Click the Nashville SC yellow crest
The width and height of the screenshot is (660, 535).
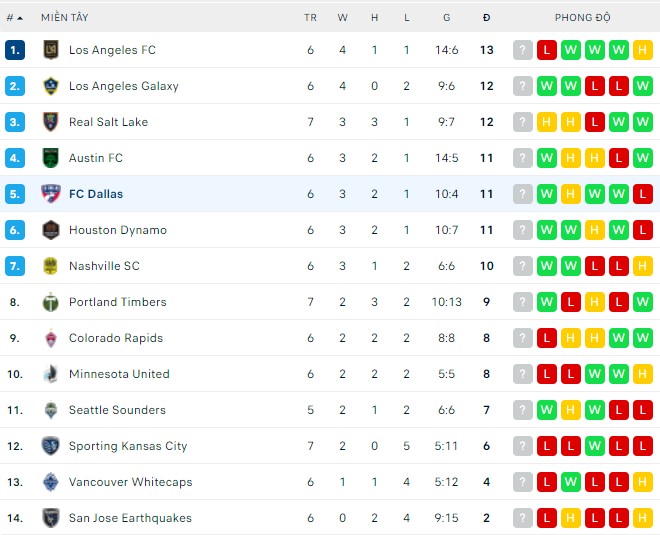click(x=51, y=266)
